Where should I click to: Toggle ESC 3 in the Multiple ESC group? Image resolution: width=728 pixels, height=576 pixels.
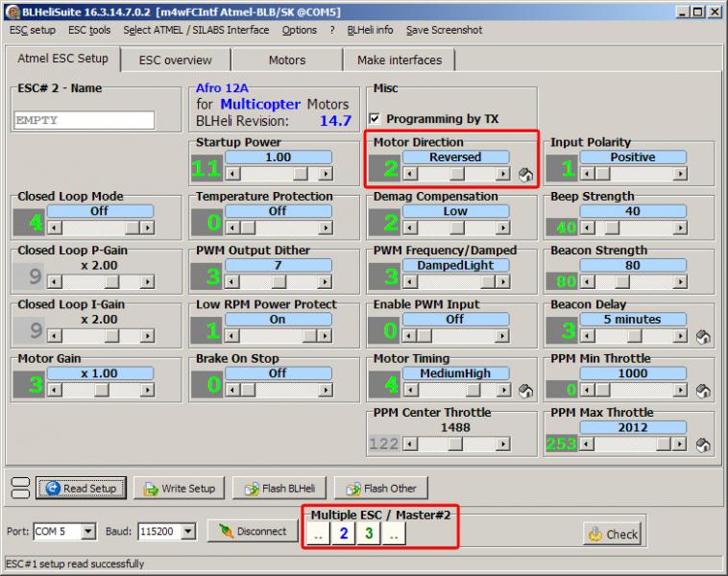tap(370, 536)
